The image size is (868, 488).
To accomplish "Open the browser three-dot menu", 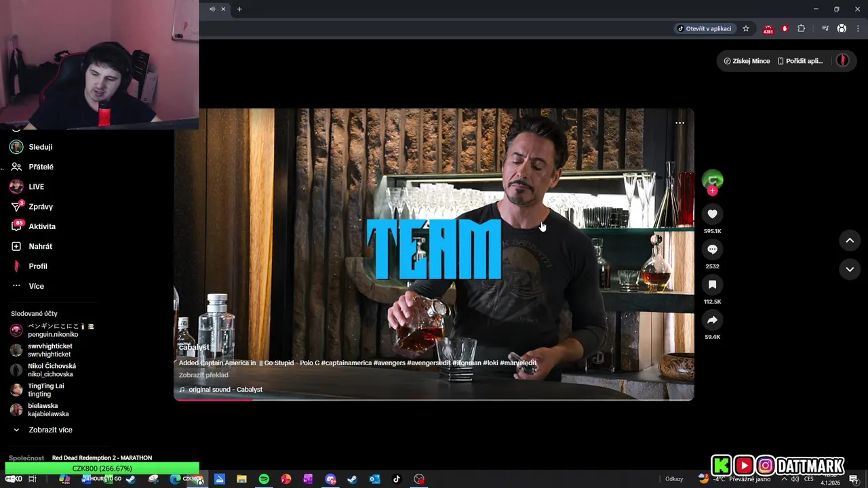I will (858, 28).
